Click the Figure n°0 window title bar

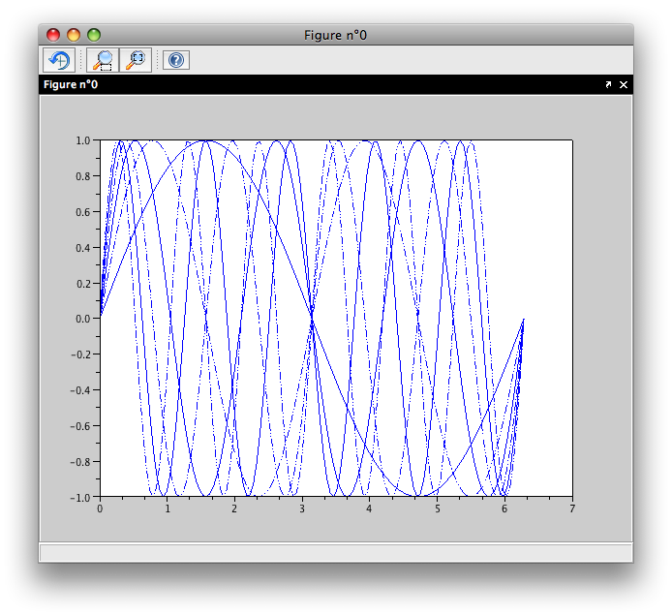pyautogui.click(x=335, y=35)
